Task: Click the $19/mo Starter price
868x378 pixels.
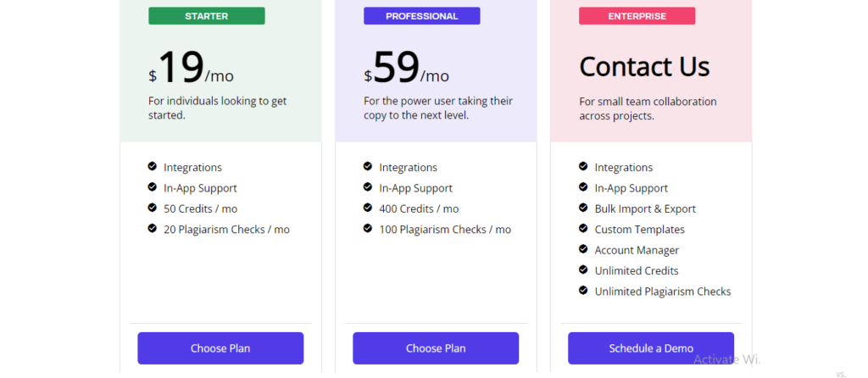Action: pos(191,68)
